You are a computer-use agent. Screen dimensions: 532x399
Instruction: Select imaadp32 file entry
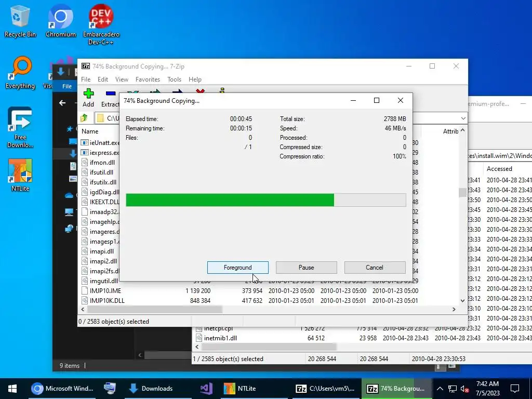pyautogui.click(x=100, y=212)
